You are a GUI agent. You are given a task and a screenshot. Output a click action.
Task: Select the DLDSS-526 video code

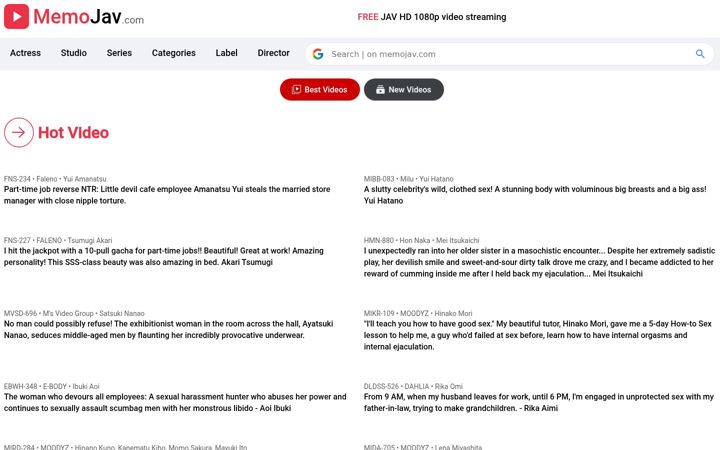pyautogui.click(x=381, y=387)
